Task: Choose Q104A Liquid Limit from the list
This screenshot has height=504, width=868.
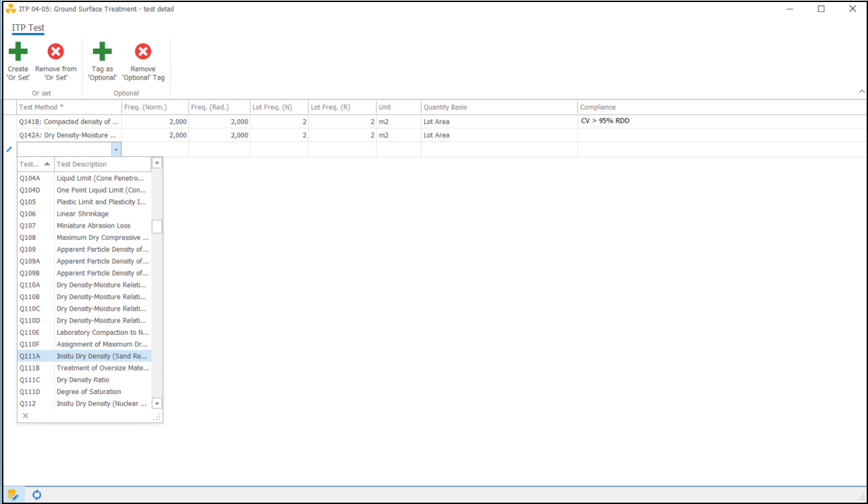Action: click(84, 179)
